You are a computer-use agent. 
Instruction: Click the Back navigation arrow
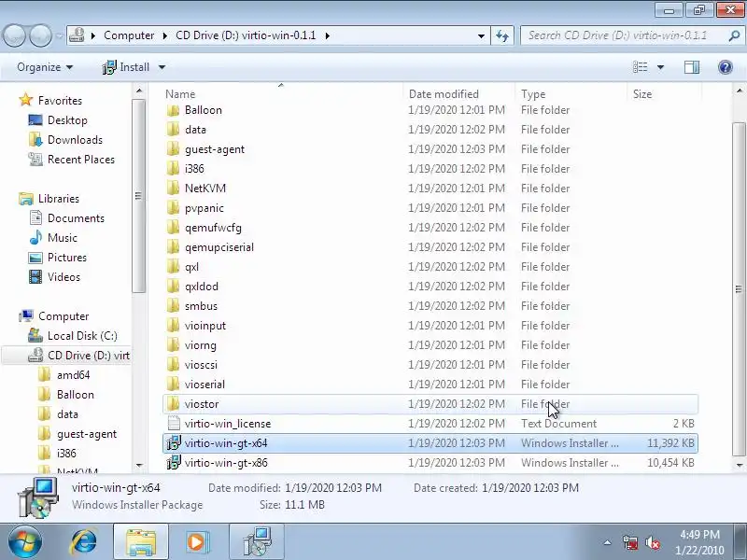pyautogui.click(x=14, y=35)
